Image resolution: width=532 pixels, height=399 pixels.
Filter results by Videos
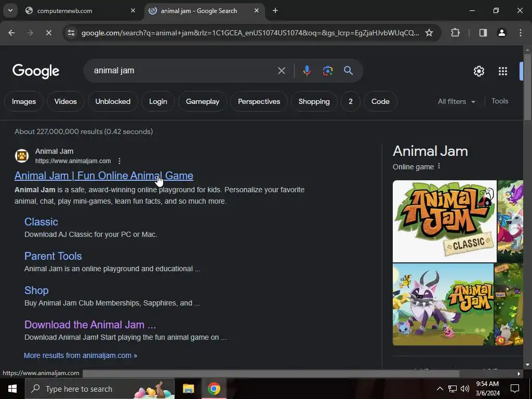pos(65,101)
